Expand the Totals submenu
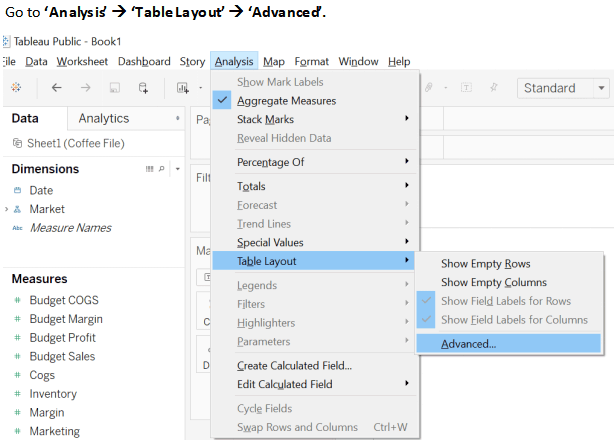This screenshot has height=442, width=614. pyautogui.click(x=315, y=186)
